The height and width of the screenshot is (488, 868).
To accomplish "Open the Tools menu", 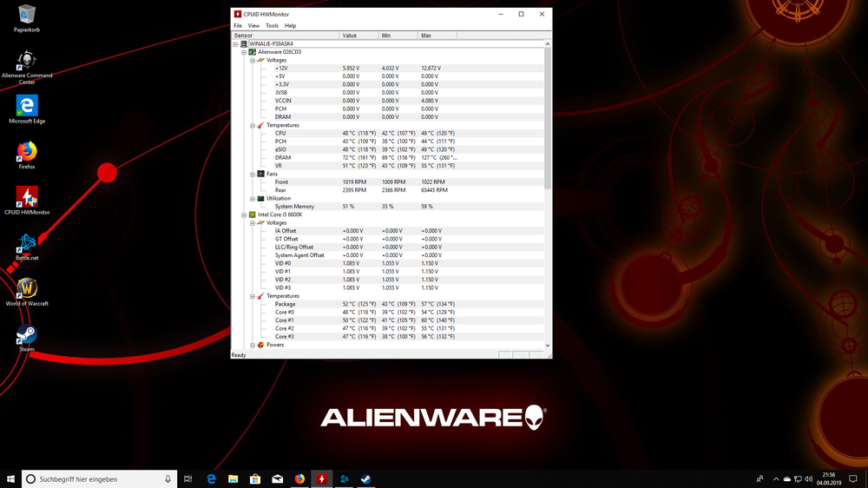I will point(272,26).
